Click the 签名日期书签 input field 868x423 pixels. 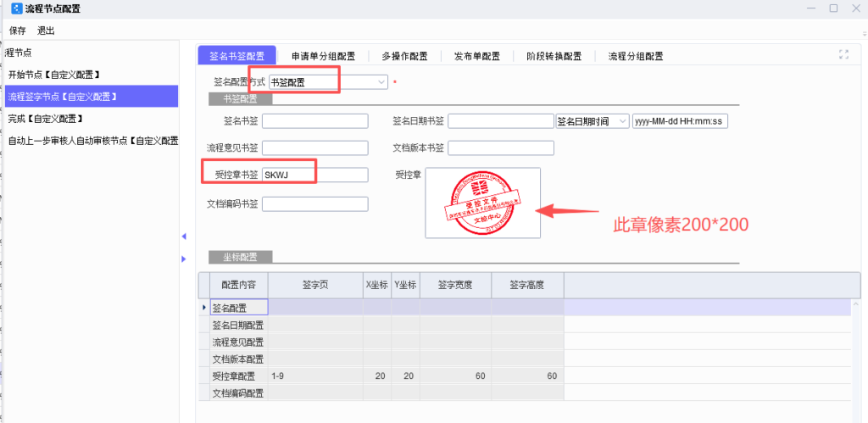(501, 121)
